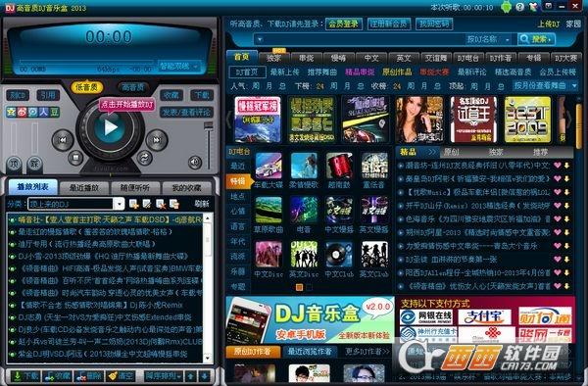Adjust the vertical volume slider
The image size is (588, 386).
208,146
